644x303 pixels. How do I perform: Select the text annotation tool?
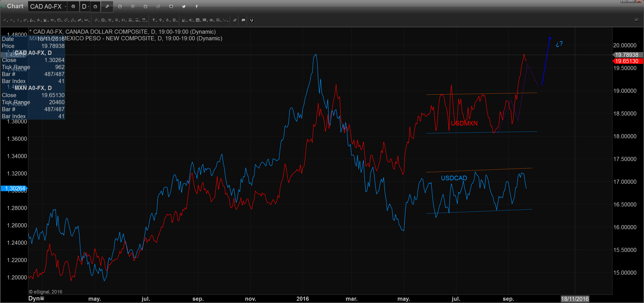[x=154, y=20]
